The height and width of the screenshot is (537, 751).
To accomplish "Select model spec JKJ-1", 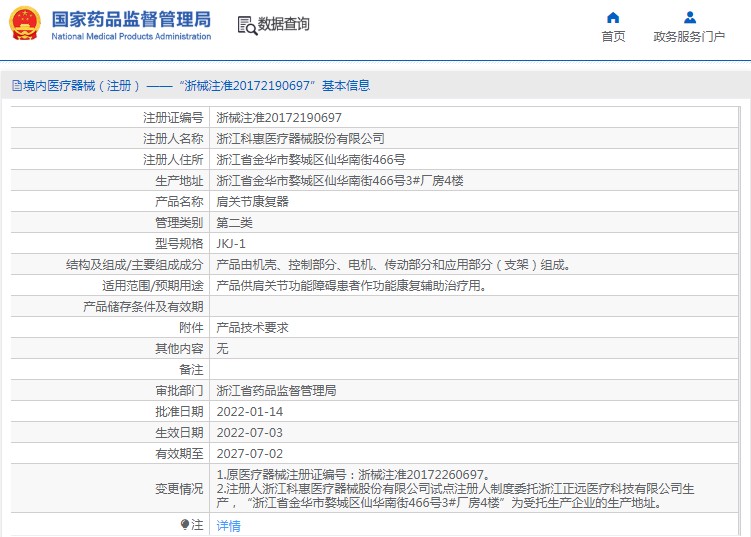I will coord(231,244).
